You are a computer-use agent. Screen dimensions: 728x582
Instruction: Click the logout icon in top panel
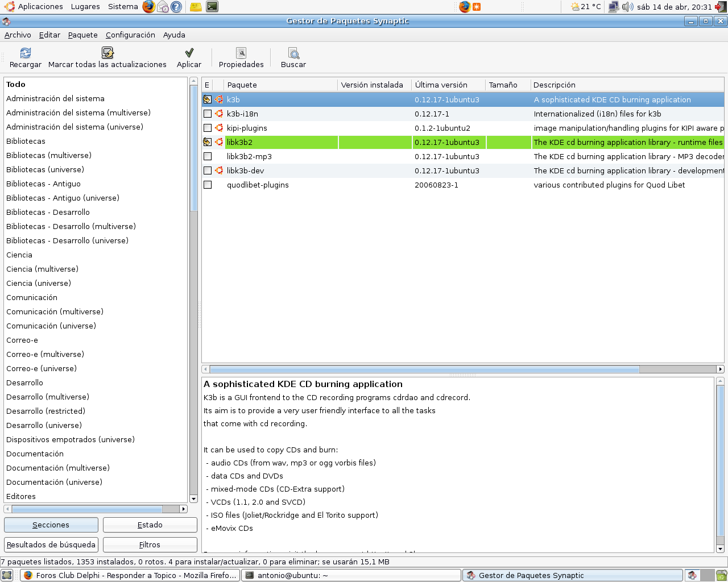point(721,7)
